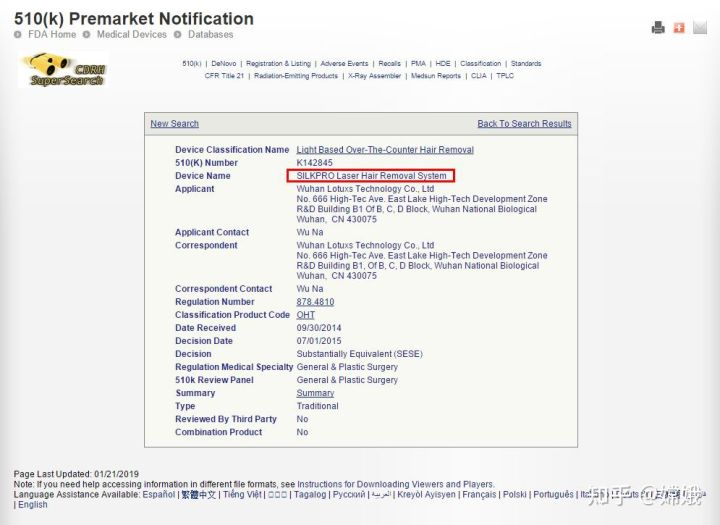Switch language to English

pyautogui.click(x=33, y=504)
